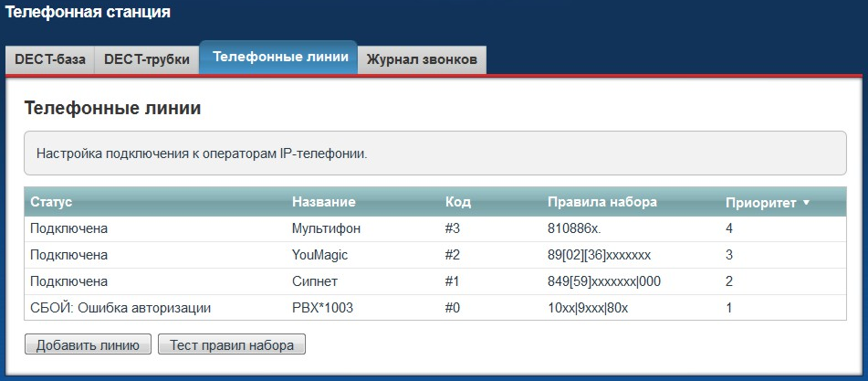Click the Название column header
This screenshot has height=381, width=868.
tap(323, 201)
